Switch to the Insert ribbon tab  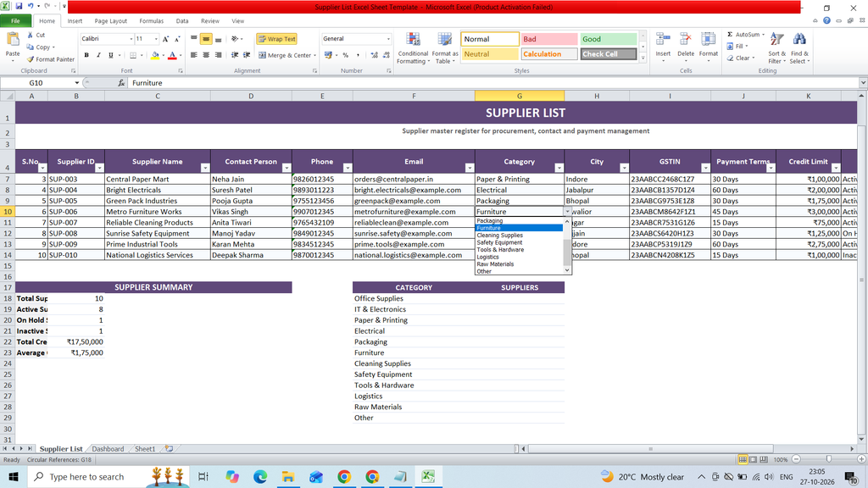(x=75, y=21)
